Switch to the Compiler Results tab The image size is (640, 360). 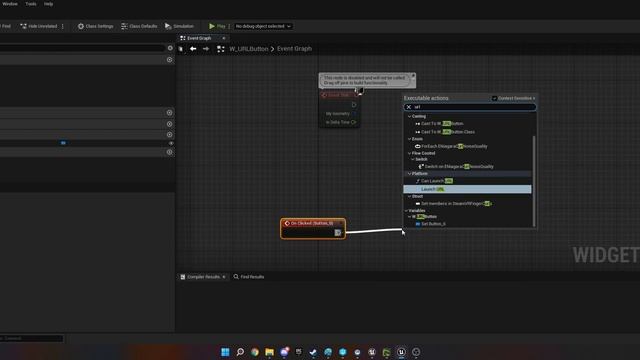[x=203, y=277]
